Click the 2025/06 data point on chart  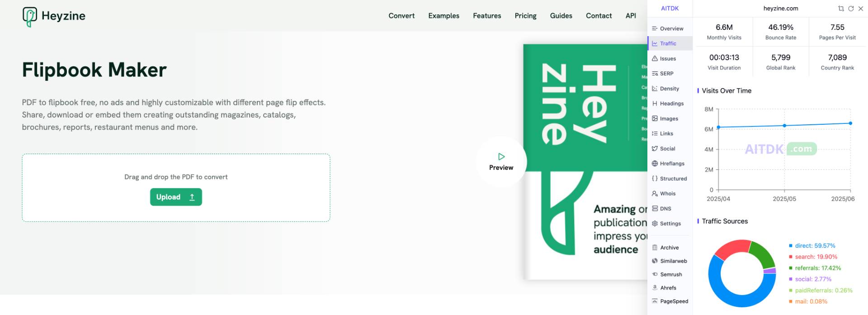point(850,123)
